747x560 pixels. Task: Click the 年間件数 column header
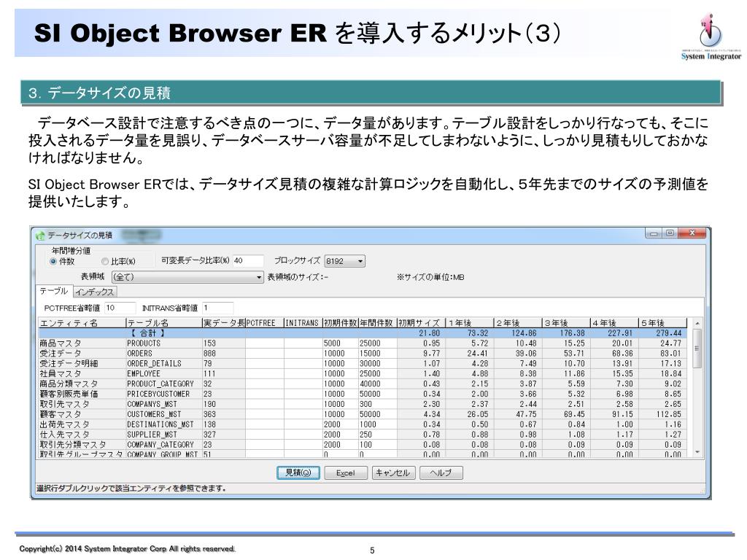[377, 323]
